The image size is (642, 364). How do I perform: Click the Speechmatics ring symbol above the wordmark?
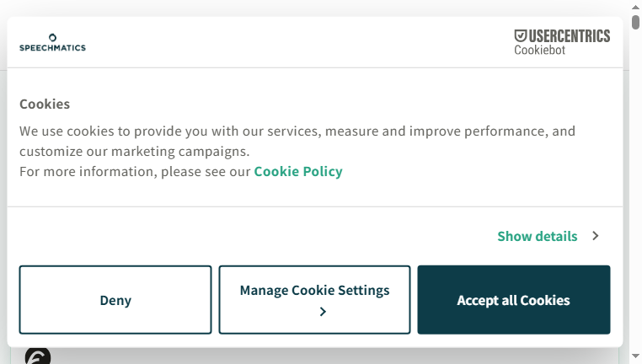click(52, 38)
